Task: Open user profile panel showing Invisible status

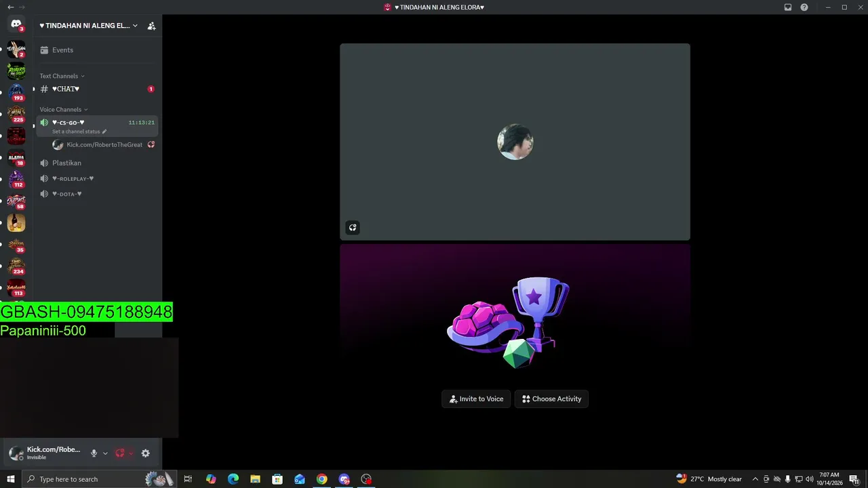Action: pyautogui.click(x=45, y=453)
